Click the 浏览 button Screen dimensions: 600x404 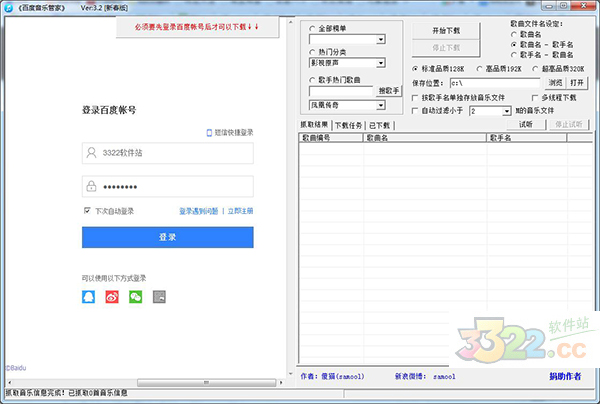(x=555, y=83)
